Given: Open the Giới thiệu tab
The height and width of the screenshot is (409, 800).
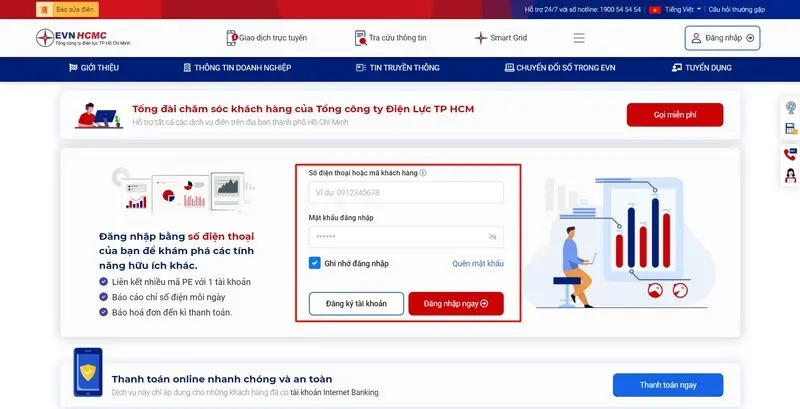Looking at the screenshot, I should tap(94, 68).
